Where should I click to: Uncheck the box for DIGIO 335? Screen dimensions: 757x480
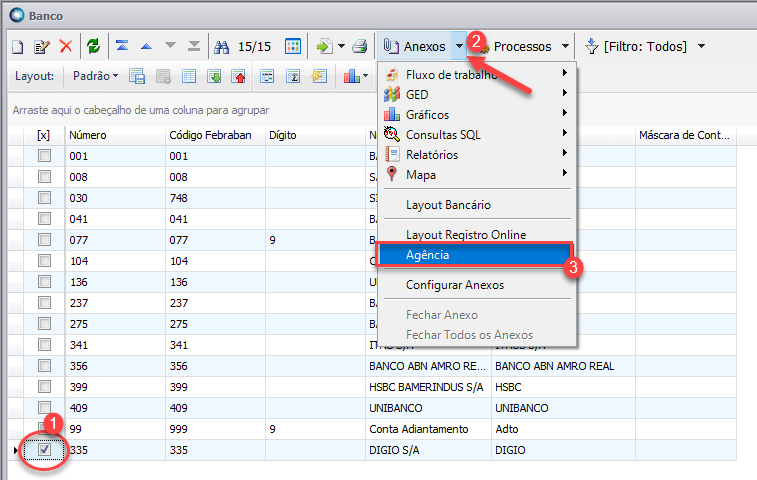(44, 450)
